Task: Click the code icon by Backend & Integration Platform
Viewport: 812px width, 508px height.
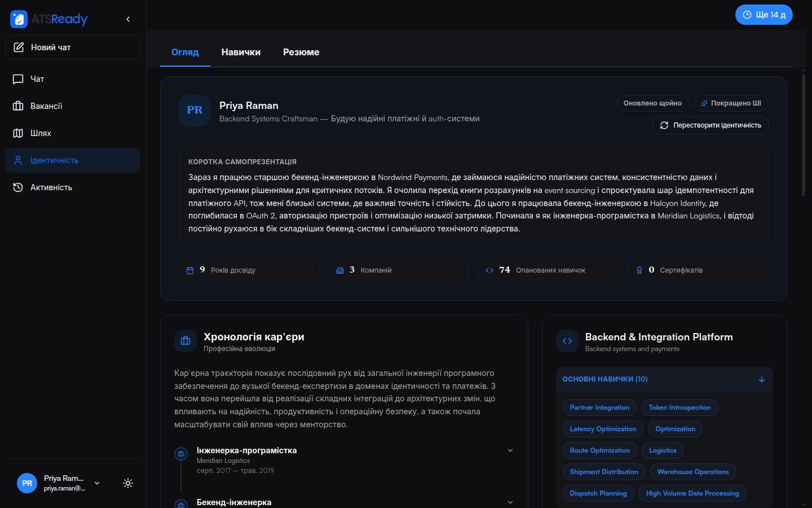Action: (x=567, y=341)
